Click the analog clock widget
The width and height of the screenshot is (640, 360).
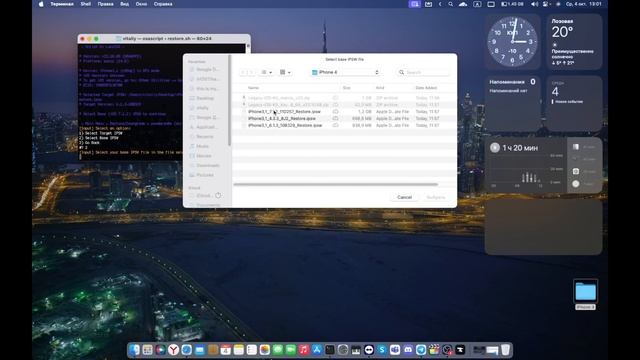513,42
